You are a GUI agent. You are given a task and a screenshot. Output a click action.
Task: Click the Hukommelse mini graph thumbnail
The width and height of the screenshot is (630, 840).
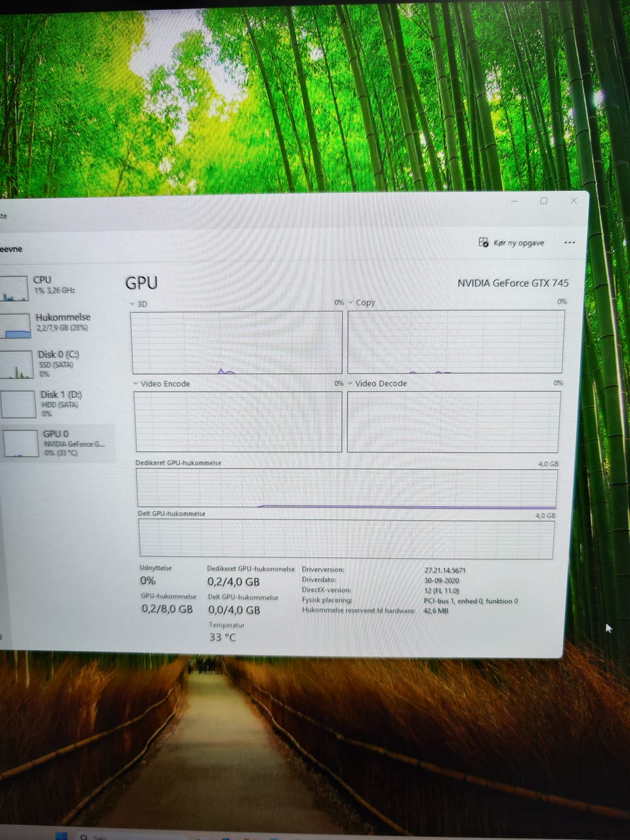coord(16,326)
